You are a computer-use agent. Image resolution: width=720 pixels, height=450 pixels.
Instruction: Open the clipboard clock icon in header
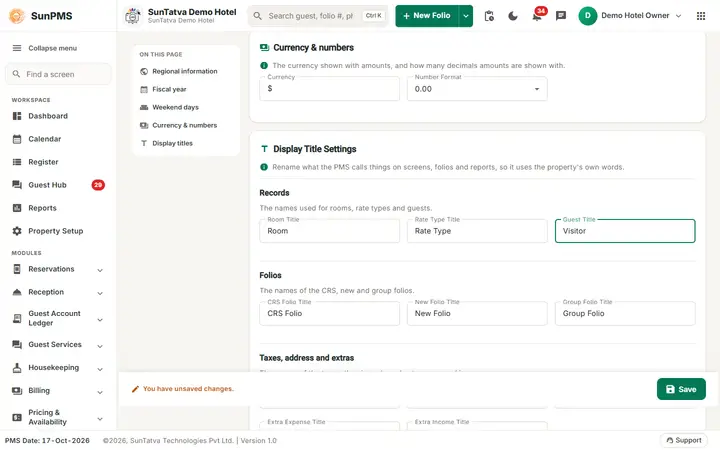(489, 16)
